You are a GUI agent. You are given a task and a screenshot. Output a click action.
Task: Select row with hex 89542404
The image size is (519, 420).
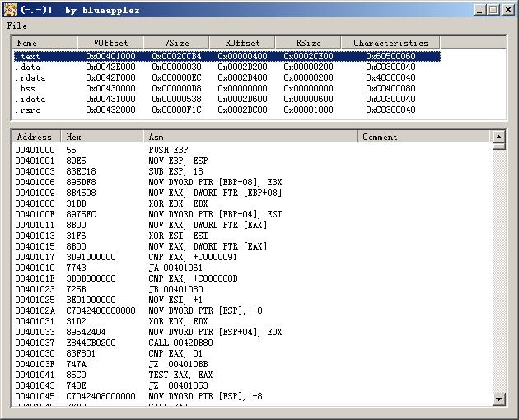pyautogui.click(x=251, y=332)
